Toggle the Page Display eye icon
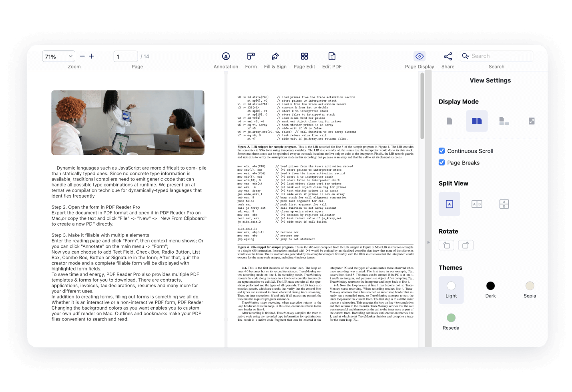 tap(419, 56)
